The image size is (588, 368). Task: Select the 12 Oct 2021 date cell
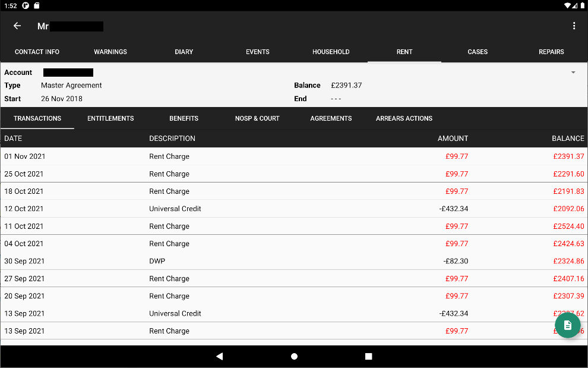tap(24, 209)
